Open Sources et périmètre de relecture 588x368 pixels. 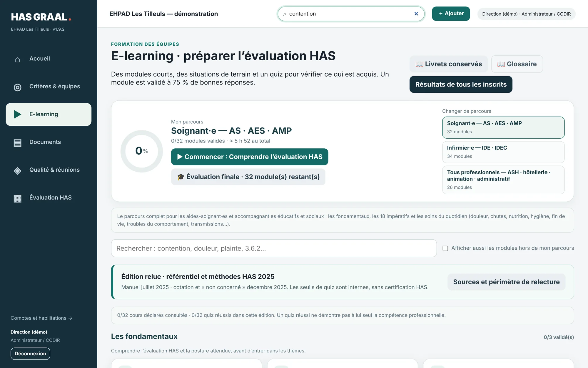click(506, 282)
